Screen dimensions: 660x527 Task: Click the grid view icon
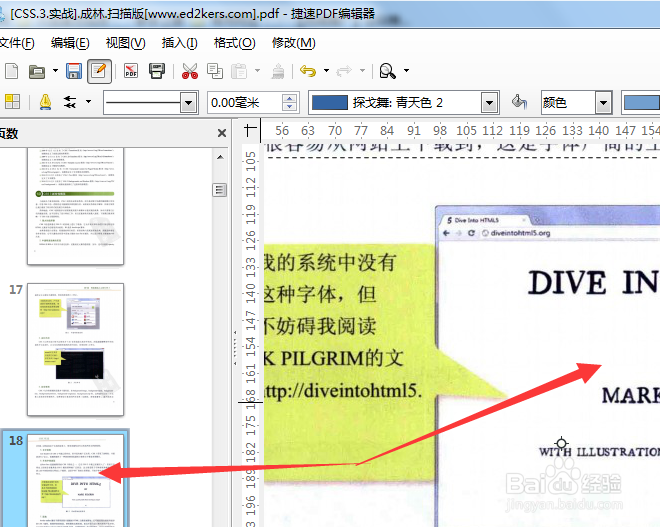click(12, 102)
